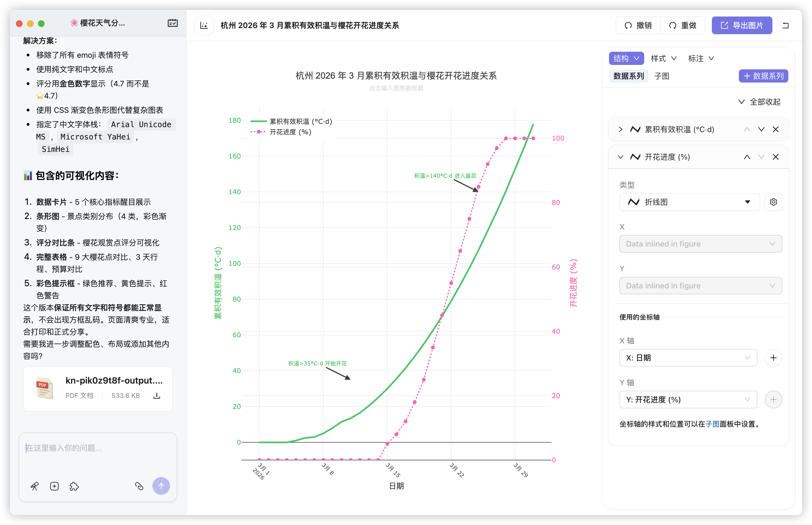Image resolution: width=812 pixels, height=525 pixels.
Task: Open the 样式 menu
Action: pyautogui.click(x=662, y=58)
